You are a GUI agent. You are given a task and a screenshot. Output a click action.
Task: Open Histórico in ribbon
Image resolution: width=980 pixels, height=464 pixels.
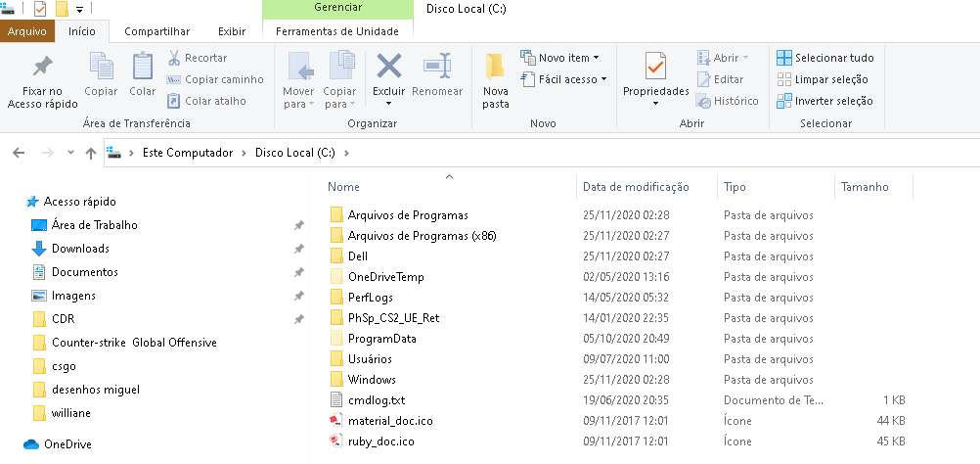(728, 101)
